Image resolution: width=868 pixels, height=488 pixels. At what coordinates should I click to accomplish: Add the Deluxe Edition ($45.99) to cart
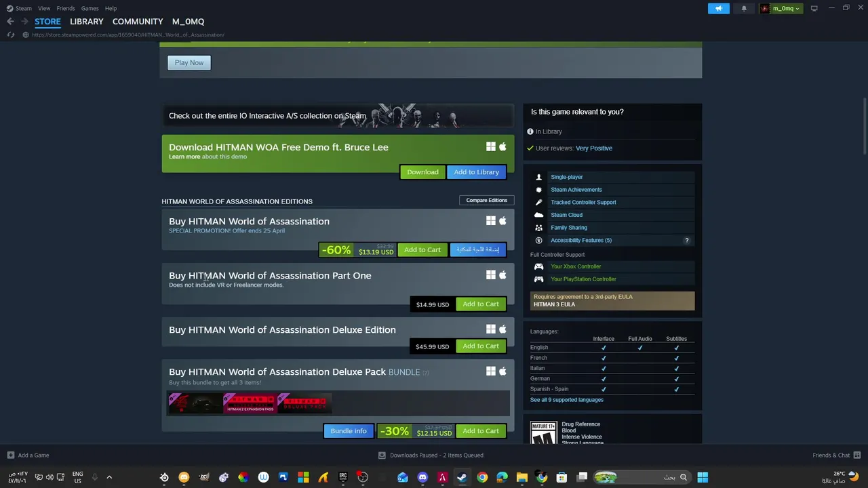pos(481,346)
